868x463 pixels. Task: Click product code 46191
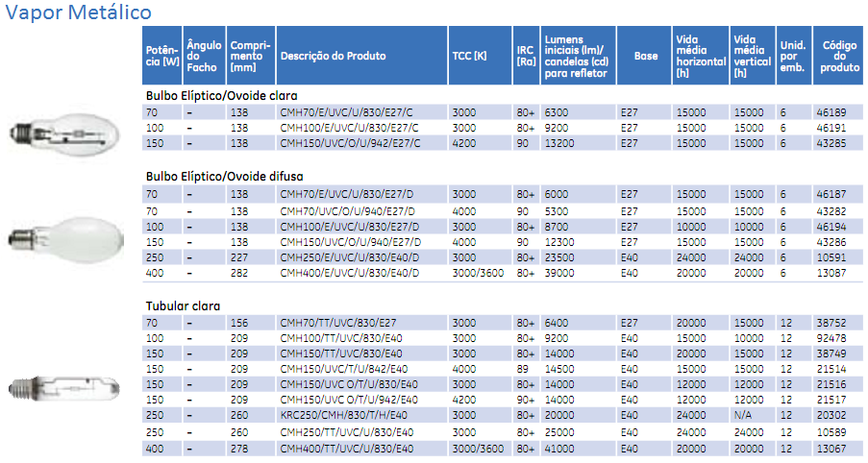[x=831, y=128]
